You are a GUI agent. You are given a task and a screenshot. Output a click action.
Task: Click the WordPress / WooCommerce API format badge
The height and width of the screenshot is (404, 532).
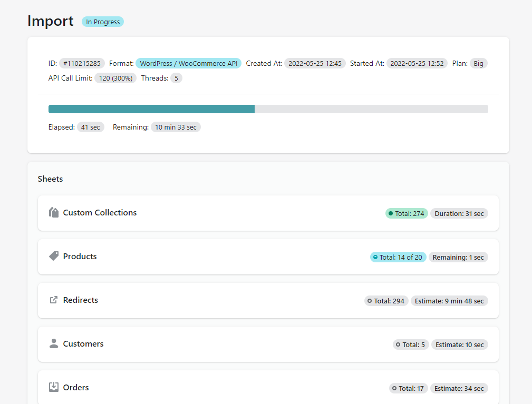point(188,63)
